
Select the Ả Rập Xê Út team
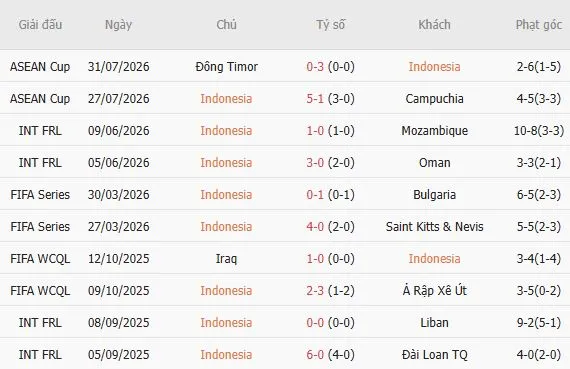[434, 290]
